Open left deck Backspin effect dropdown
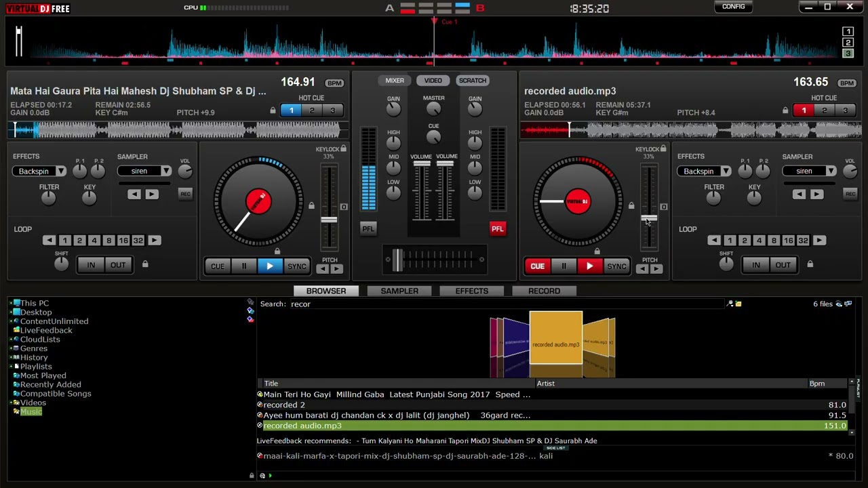 coord(61,171)
